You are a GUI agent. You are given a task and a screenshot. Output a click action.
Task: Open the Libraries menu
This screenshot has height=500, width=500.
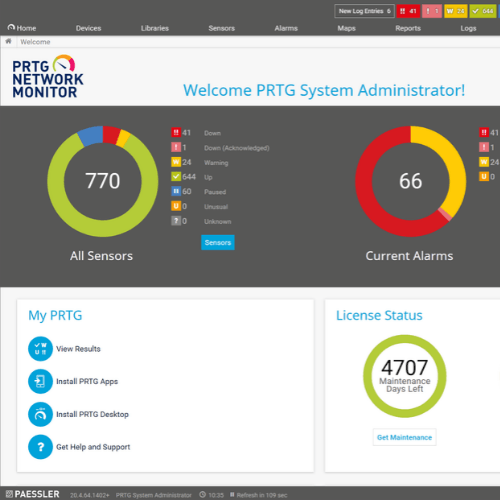[155, 28]
